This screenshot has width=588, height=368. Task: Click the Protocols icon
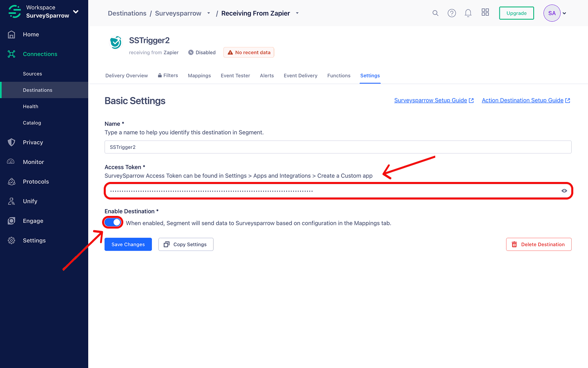(x=11, y=182)
